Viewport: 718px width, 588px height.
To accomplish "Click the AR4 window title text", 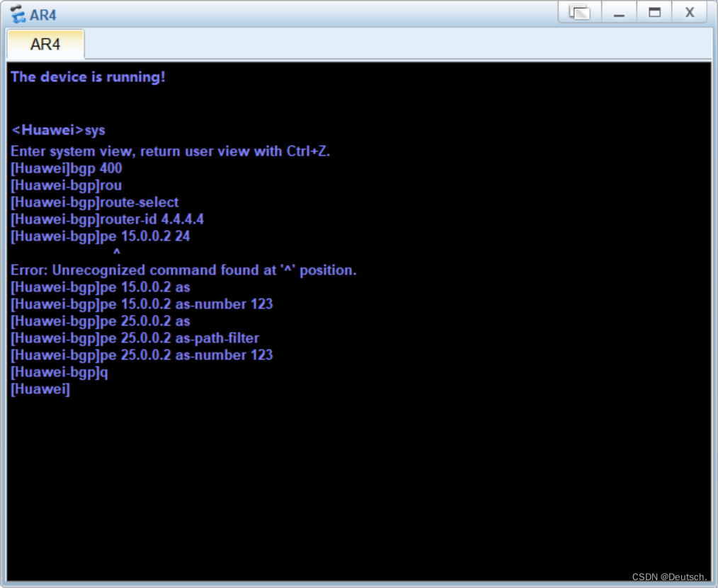I will point(43,15).
